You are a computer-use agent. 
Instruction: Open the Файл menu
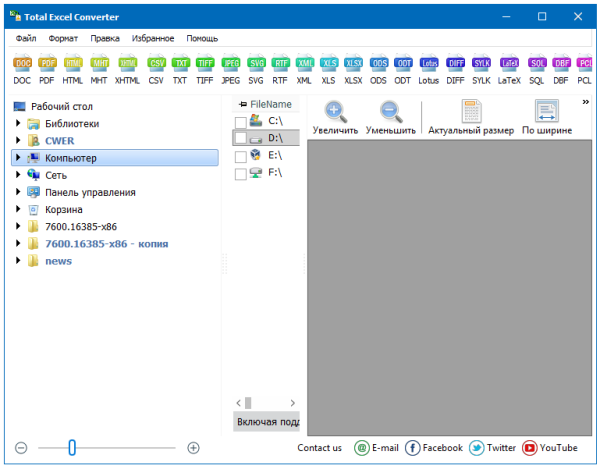coord(26,38)
